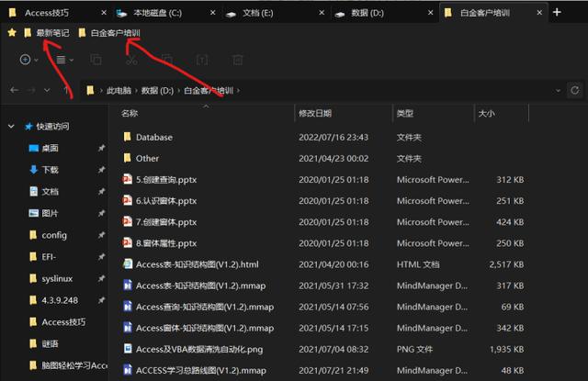Click 白金客户培训 in the address path
The image size is (588, 381).
point(209,91)
